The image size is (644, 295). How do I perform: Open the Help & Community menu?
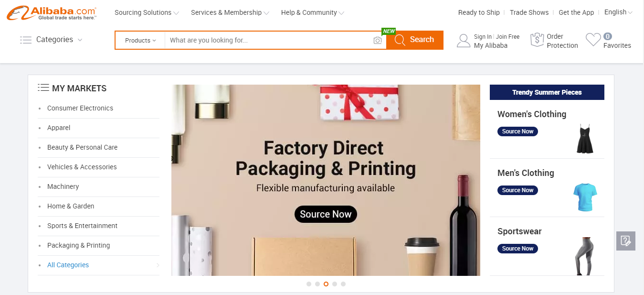[313, 12]
